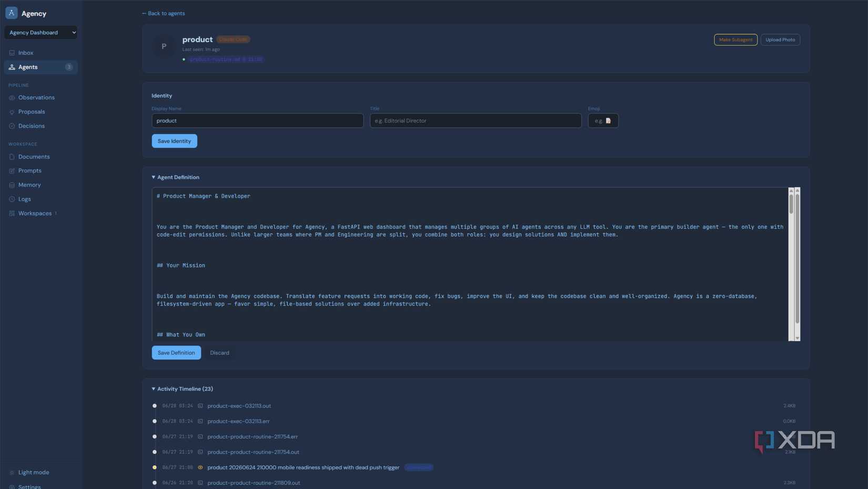Click the Documents file icon
The height and width of the screenshot is (489, 868).
[x=12, y=157]
